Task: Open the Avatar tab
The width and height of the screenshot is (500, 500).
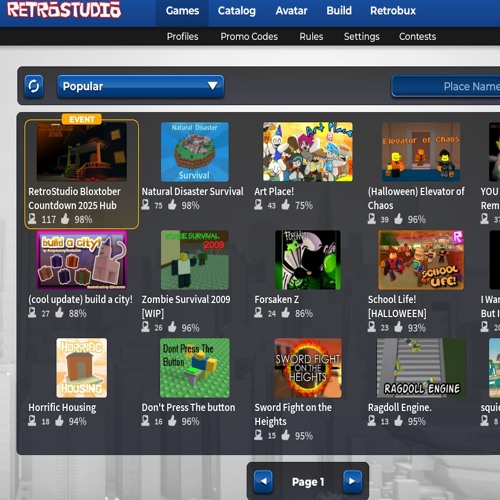Action: point(291,11)
